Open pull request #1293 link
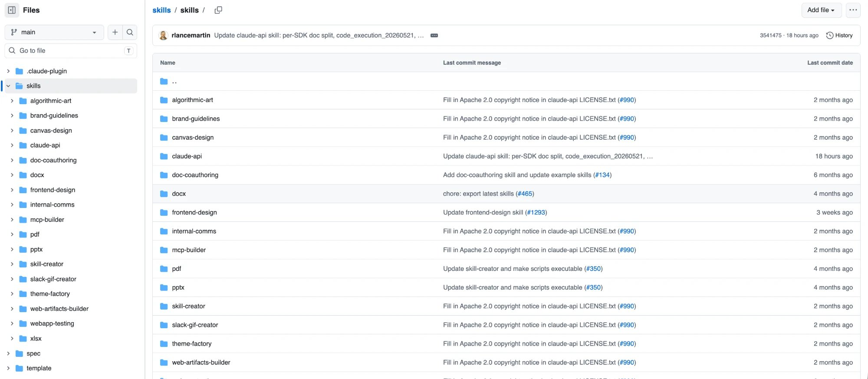This screenshot has height=379, width=868. pyautogui.click(x=536, y=212)
